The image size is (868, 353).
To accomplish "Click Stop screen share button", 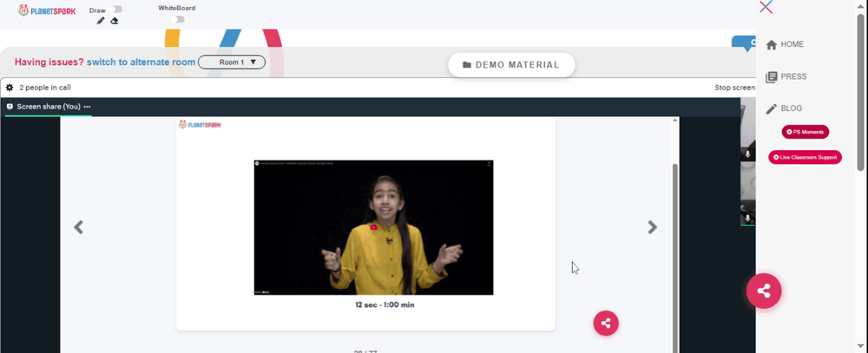I will click(x=734, y=88).
